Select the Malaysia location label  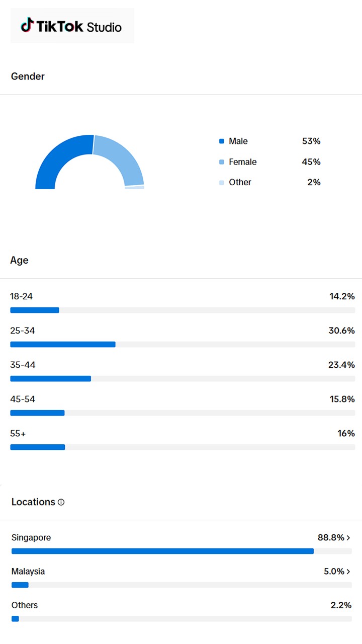(x=28, y=572)
